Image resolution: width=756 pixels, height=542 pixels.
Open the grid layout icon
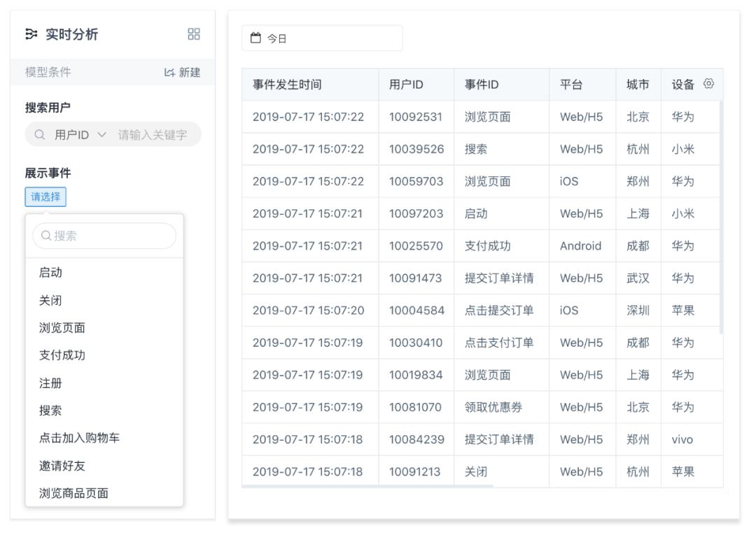(x=194, y=34)
